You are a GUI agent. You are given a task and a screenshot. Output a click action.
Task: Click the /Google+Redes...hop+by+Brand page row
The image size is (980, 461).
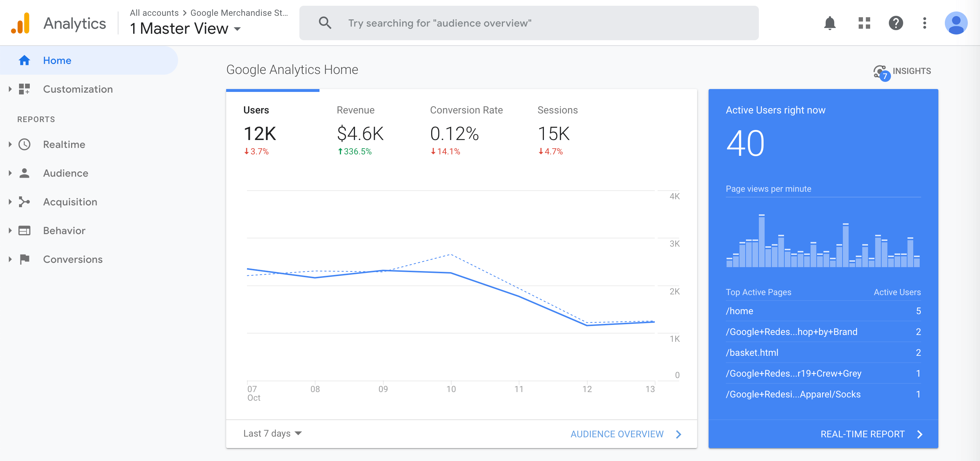coord(823,332)
